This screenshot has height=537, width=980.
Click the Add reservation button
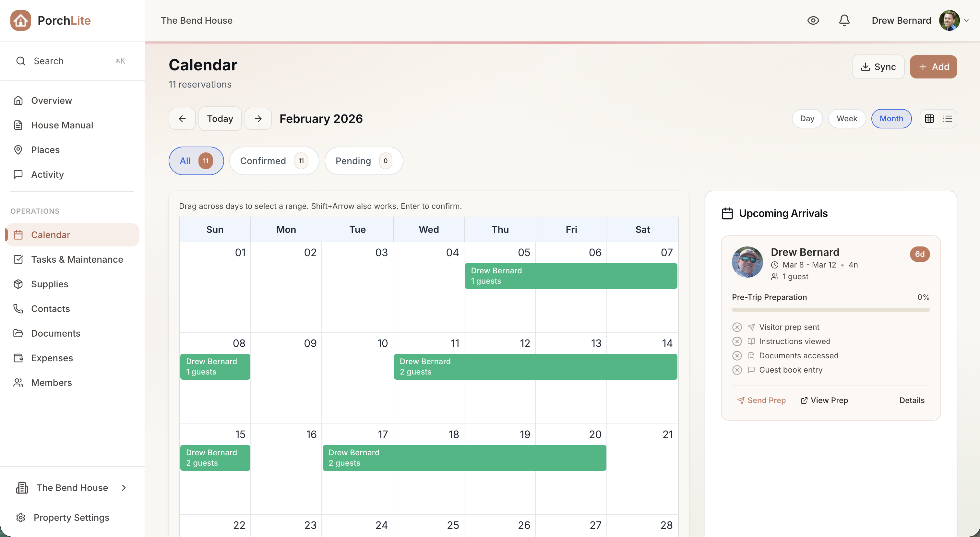coord(933,66)
